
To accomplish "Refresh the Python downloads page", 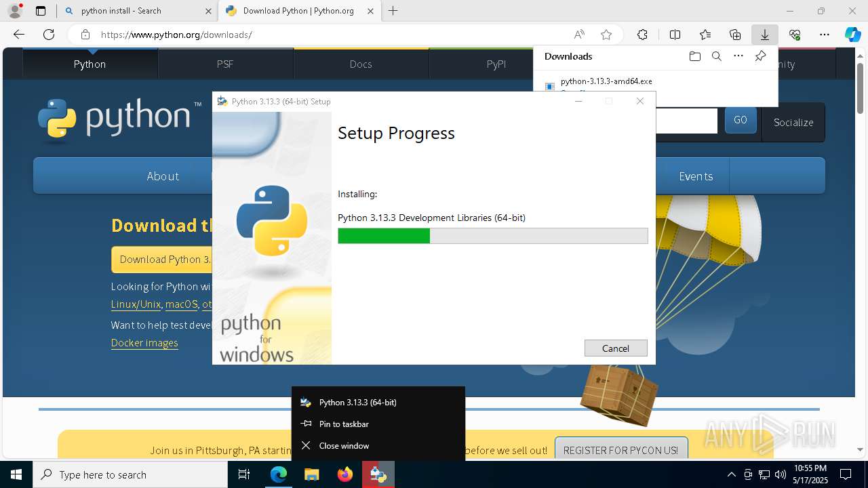I will tap(49, 35).
